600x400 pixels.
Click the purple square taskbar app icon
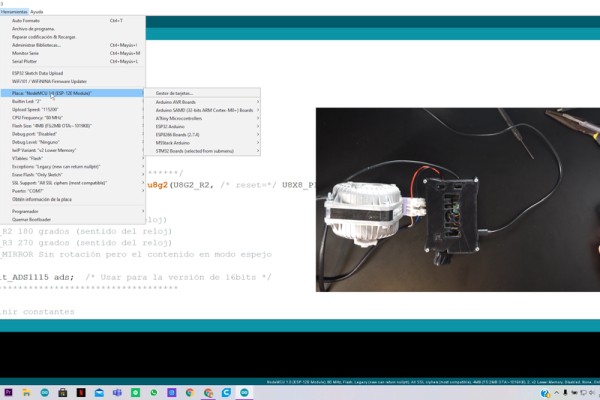tap(172, 392)
